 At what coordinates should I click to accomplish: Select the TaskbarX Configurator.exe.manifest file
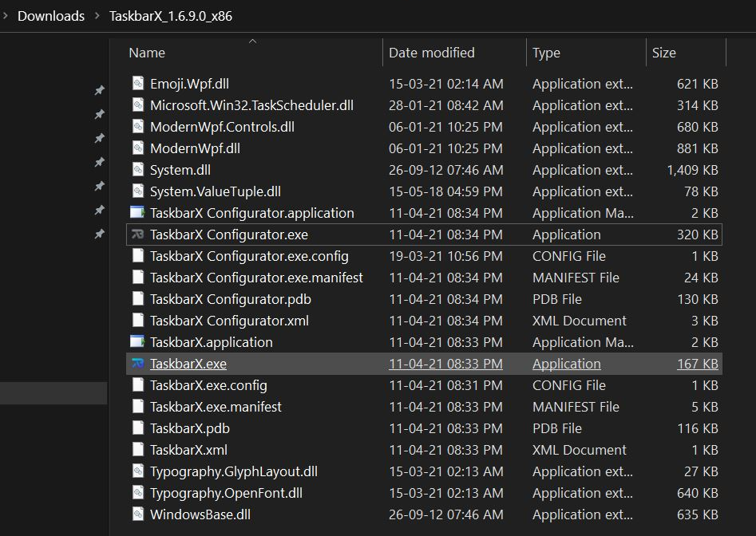256,278
